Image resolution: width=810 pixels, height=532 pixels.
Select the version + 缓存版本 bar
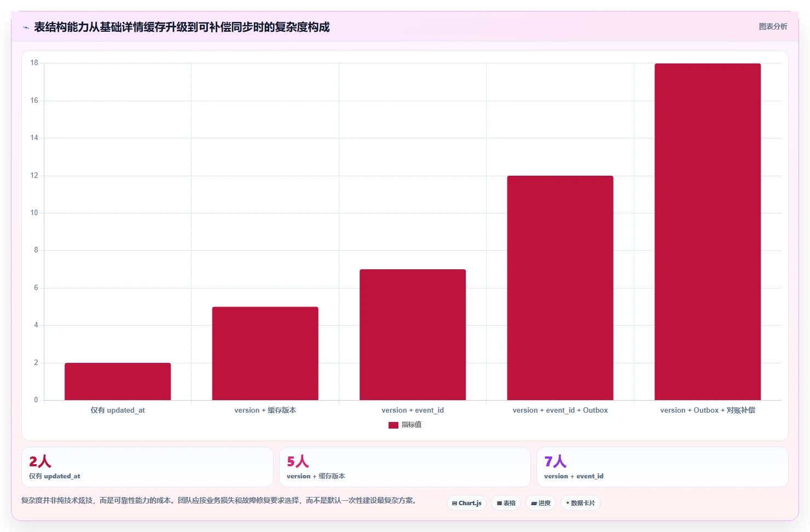coord(265,354)
